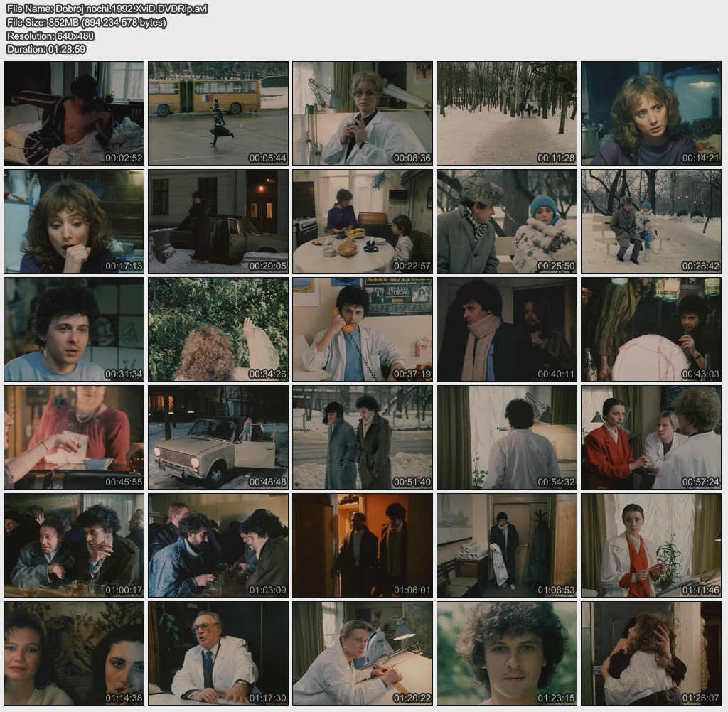Select the doorway frame at 01:08:53
Viewport: 728px width, 712px height.
tap(507, 546)
